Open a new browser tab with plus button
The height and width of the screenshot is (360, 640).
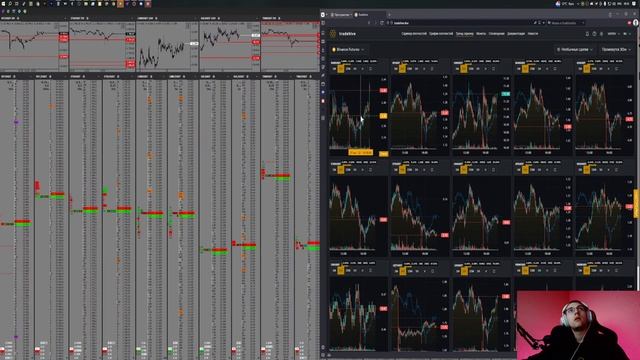(389, 15)
